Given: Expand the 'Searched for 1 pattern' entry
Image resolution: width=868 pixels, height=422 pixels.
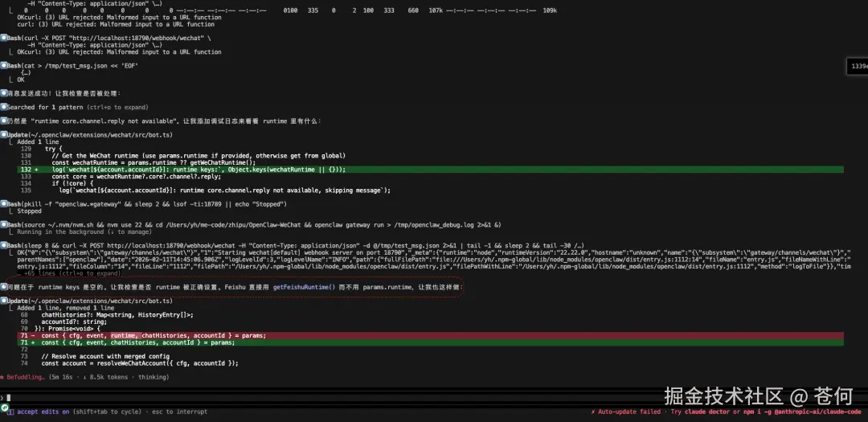Looking at the screenshot, I should pyautogui.click(x=77, y=107).
